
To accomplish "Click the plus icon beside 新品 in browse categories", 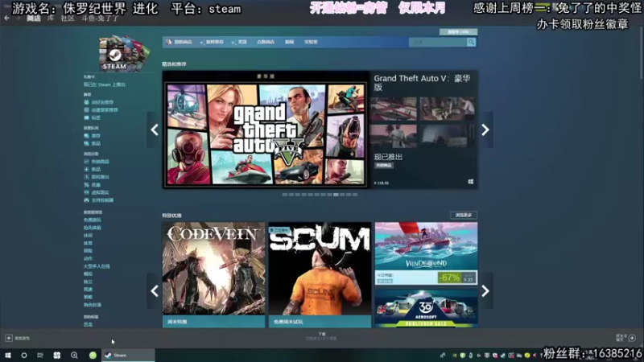I will 86,169.
